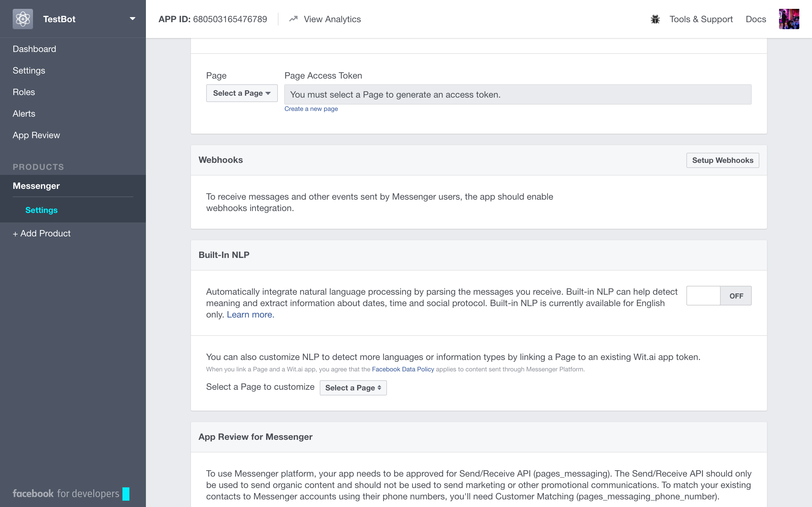This screenshot has width=812, height=507.
Task: Open the Facebook Data Policy link
Action: 403,369
